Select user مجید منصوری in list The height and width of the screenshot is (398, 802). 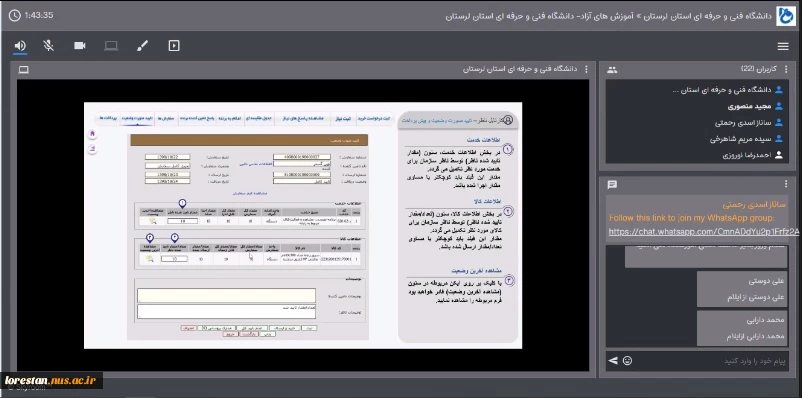click(x=749, y=106)
